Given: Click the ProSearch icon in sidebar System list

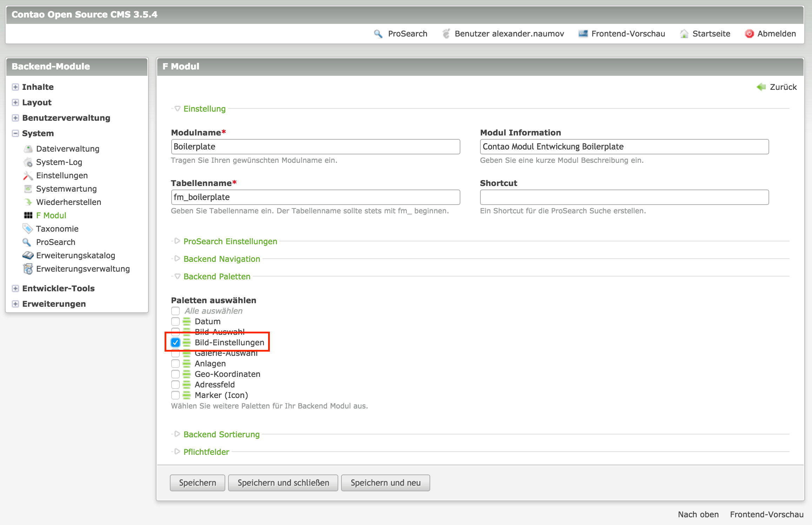Looking at the screenshot, I should pyautogui.click(x=27, y=242).
